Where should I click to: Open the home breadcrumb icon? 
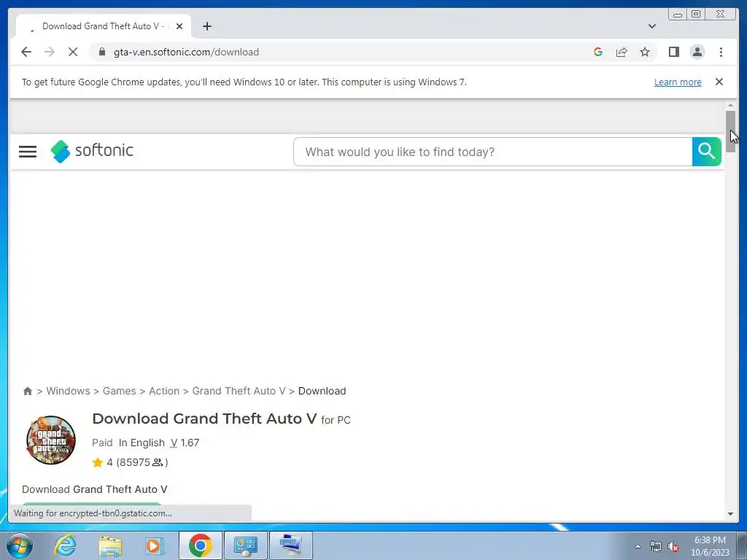pos(28,391)
